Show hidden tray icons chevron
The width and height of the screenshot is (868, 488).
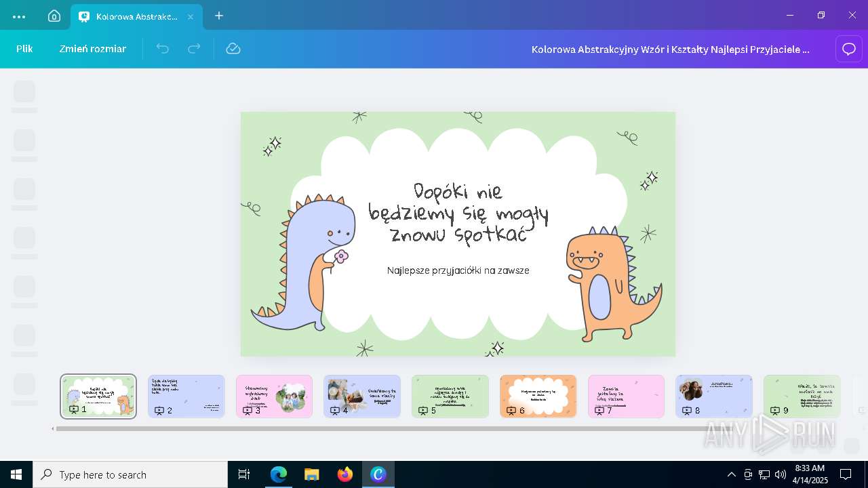[x=732, y=474]
